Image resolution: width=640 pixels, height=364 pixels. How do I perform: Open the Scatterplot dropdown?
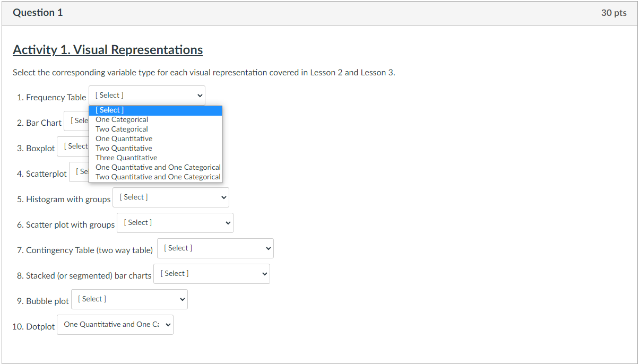[x=79, y=172]
